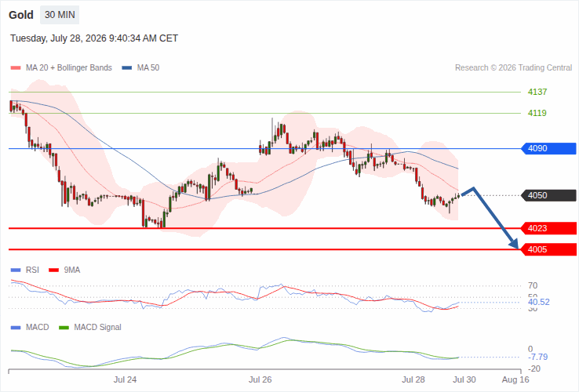Click the MACD value -7.79 label
This screenshot has height=392, width=579.
point(537,357)
